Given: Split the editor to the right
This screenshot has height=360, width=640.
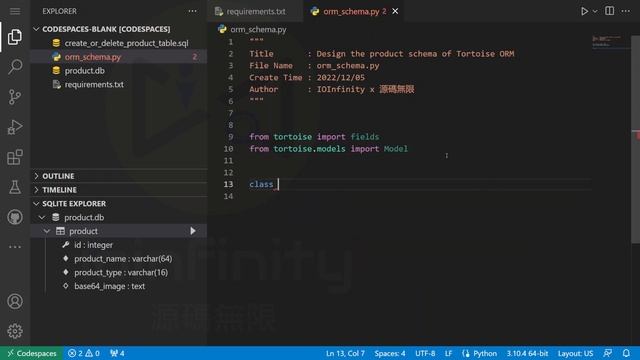Looking at the screenshot, I should [x=609, y=11].
